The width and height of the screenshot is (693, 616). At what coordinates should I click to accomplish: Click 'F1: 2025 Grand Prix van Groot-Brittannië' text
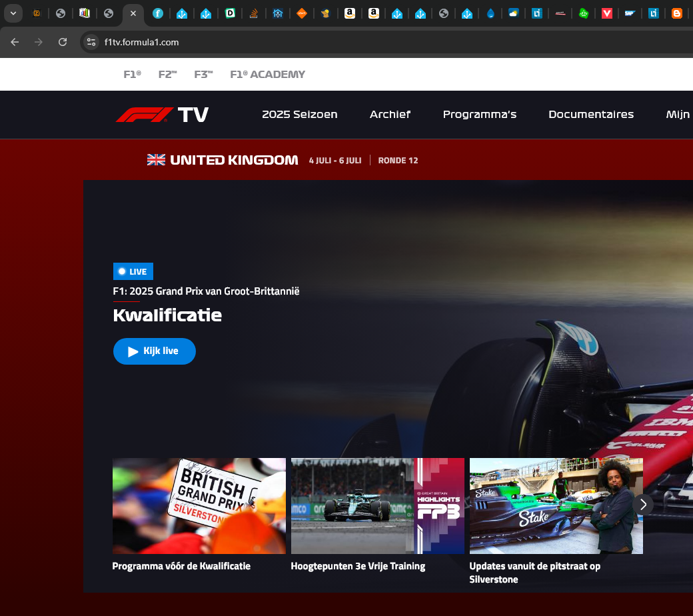(206, 291)
